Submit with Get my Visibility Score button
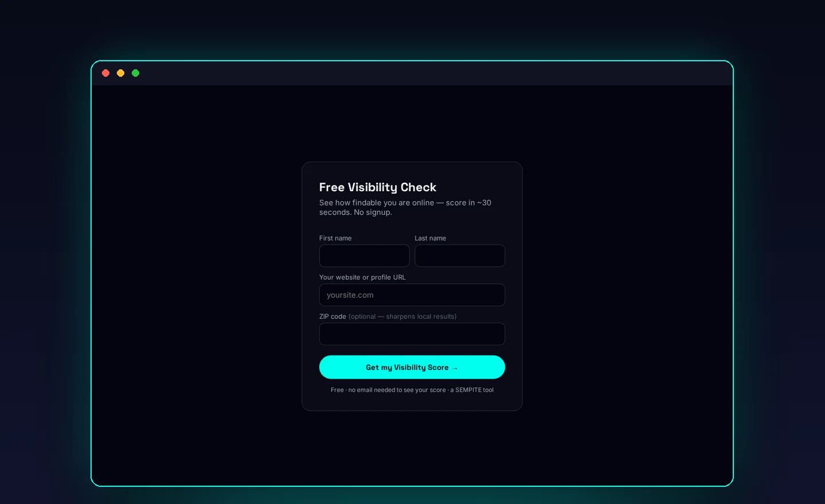Image resolution: width=825 pixels, height=504 pixels. (412, 367)
